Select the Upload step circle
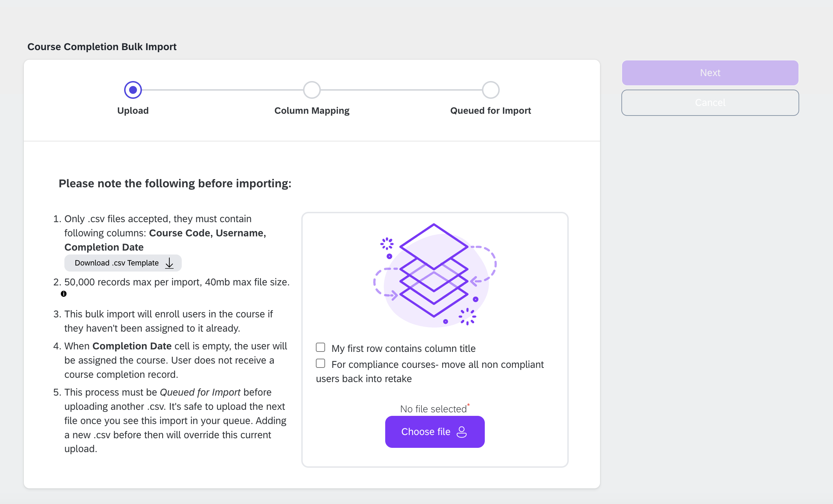This screenshot has width=833, height=504. (133, 90)
